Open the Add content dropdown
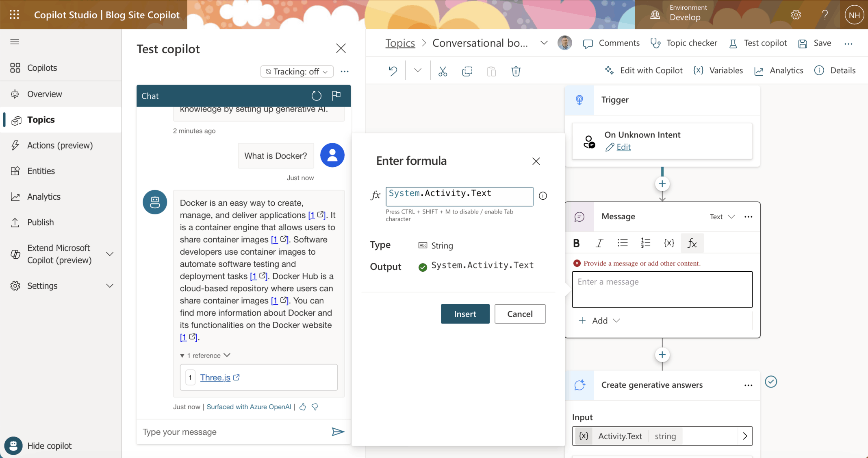This screenshot has height=458, width=868. point(599,321)
